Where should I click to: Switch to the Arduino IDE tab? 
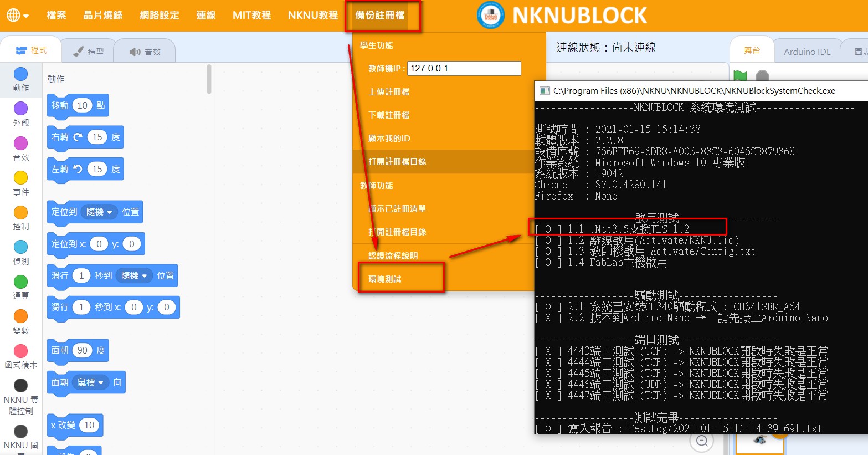807,52
